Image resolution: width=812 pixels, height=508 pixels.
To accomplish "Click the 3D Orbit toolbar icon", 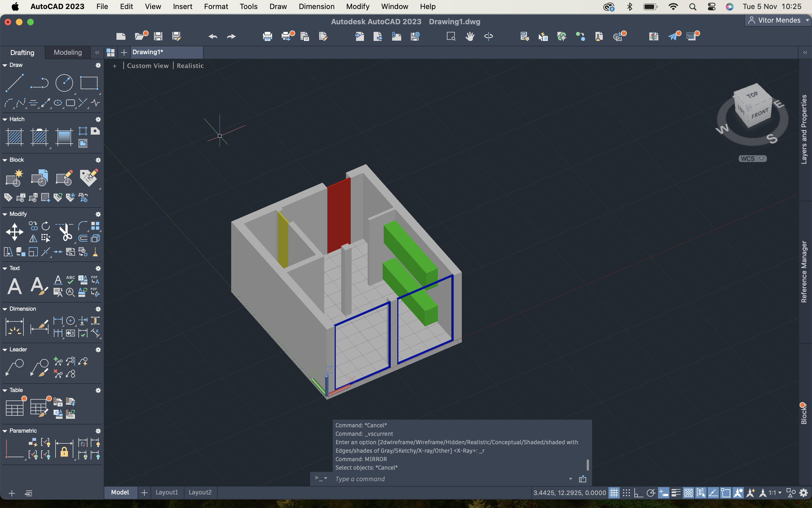I will (489, 36).
